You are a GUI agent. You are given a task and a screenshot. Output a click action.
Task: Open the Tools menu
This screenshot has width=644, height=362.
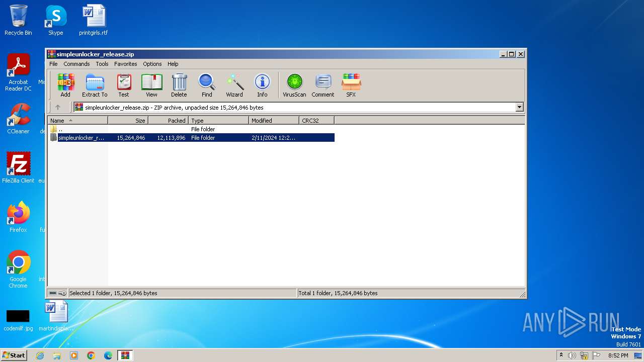click(102, 64)
